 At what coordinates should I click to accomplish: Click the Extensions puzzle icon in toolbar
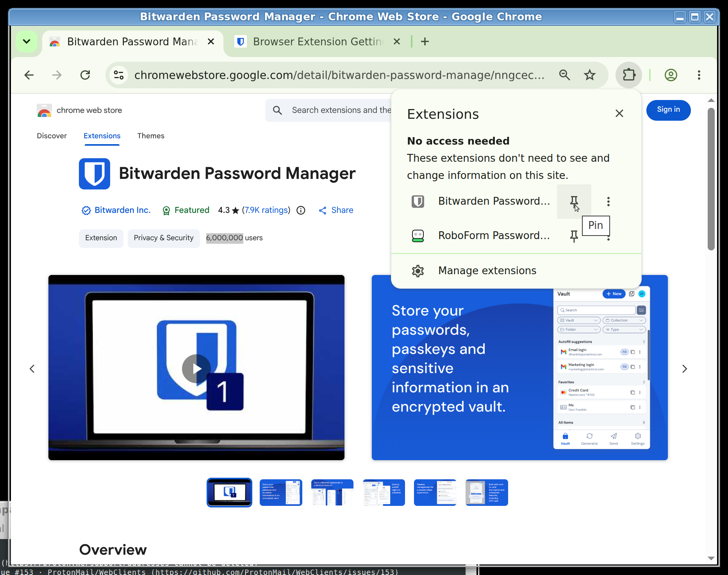coord(629,75)
